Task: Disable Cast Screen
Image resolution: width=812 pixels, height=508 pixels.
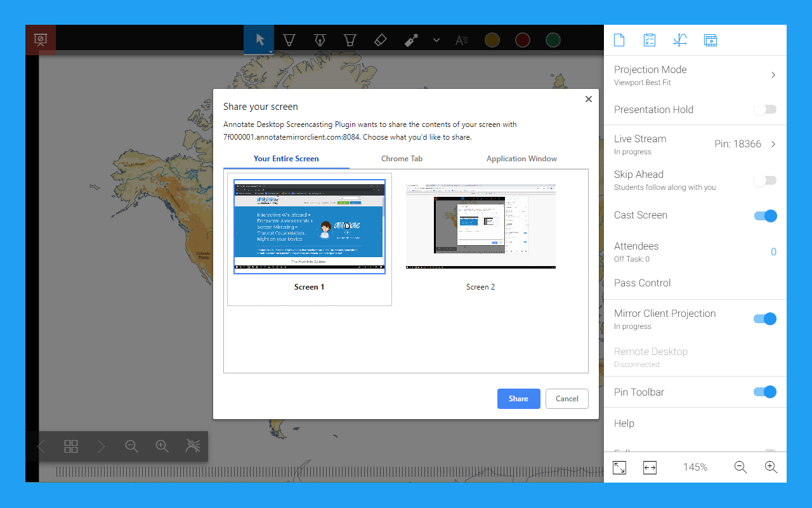Action: point(766,216)
